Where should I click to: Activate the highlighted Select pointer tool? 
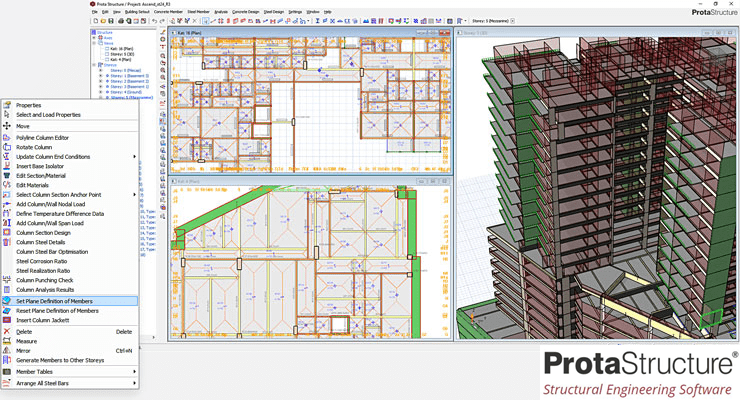pos(206,21)
